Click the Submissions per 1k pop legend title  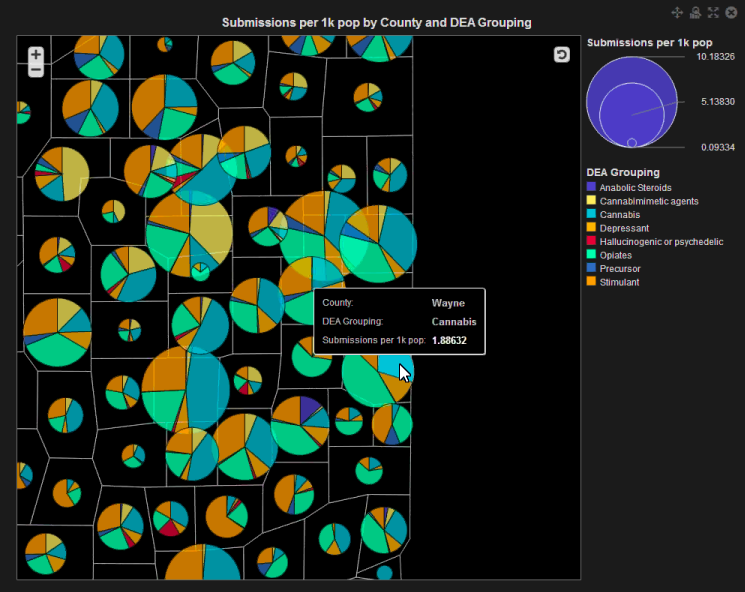(x=649, y=43)
